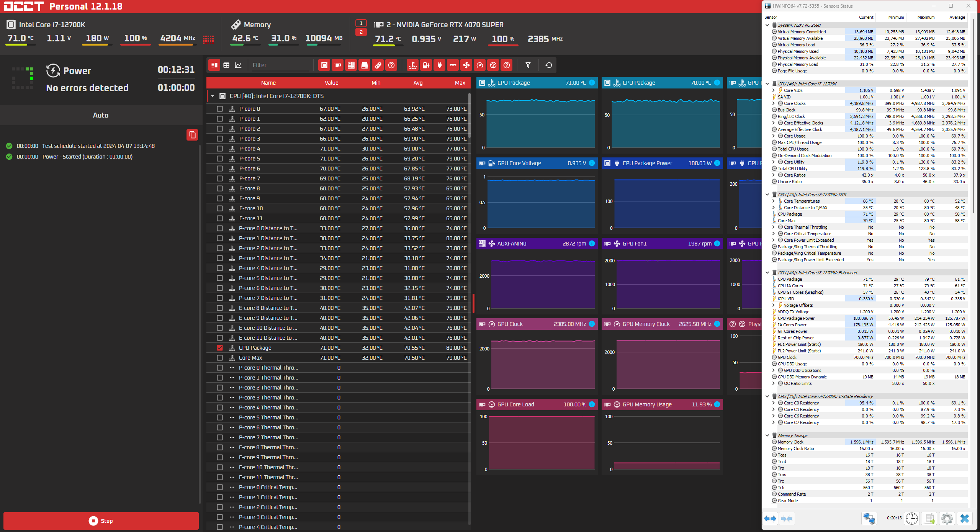Sort OCCT table by Avg column
Screen dimensions: 980x532
(418, 83)
